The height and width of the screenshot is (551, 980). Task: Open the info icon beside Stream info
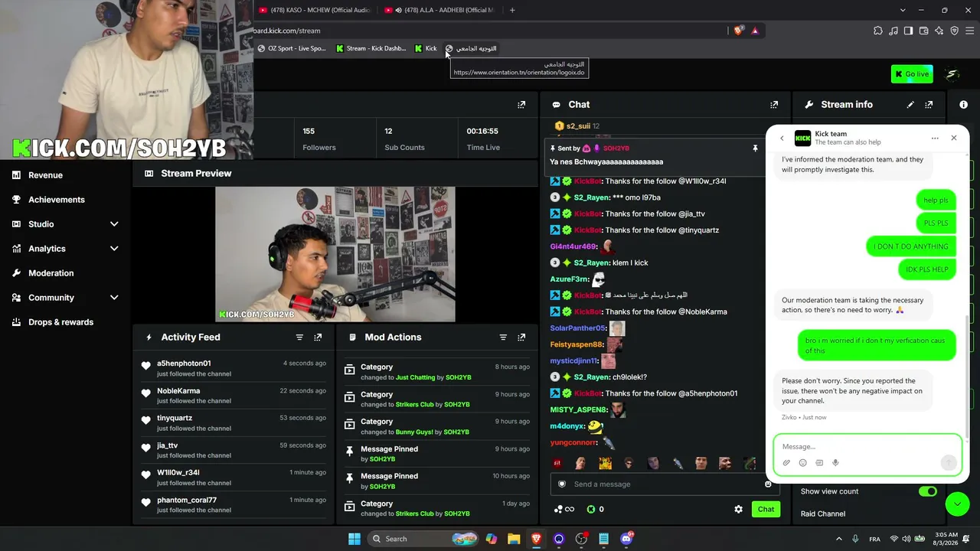click(x=964, y=105)
